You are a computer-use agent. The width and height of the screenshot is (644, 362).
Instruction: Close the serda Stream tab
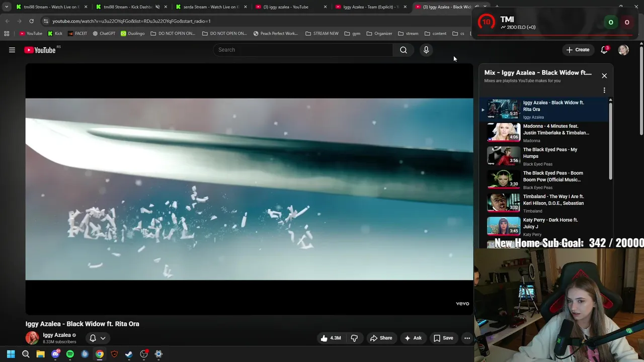(246, 7)
